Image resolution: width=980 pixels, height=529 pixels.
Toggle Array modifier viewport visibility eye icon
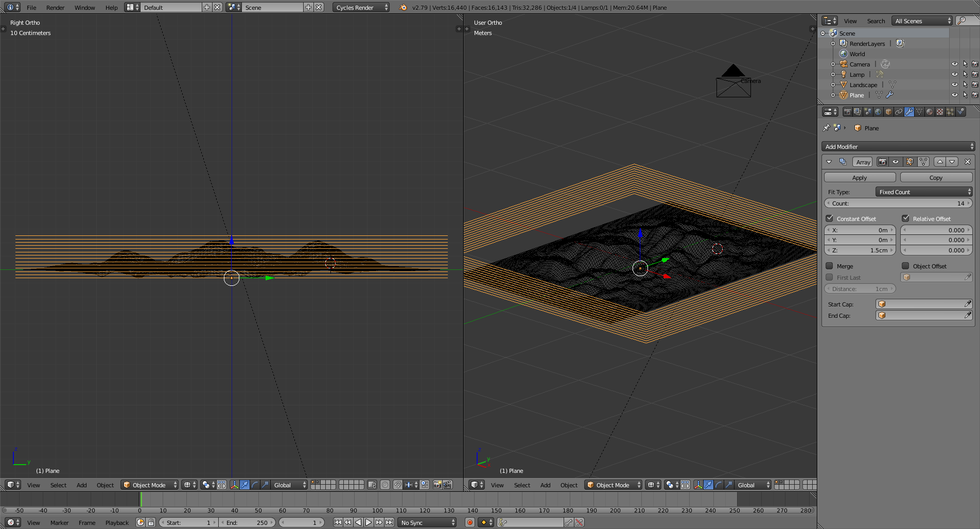coord(896,162)
